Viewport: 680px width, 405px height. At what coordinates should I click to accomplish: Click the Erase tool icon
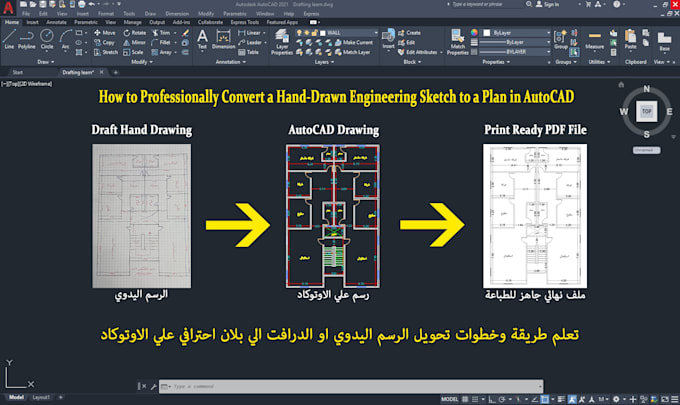pyautogui.click(x=185, y=33)
